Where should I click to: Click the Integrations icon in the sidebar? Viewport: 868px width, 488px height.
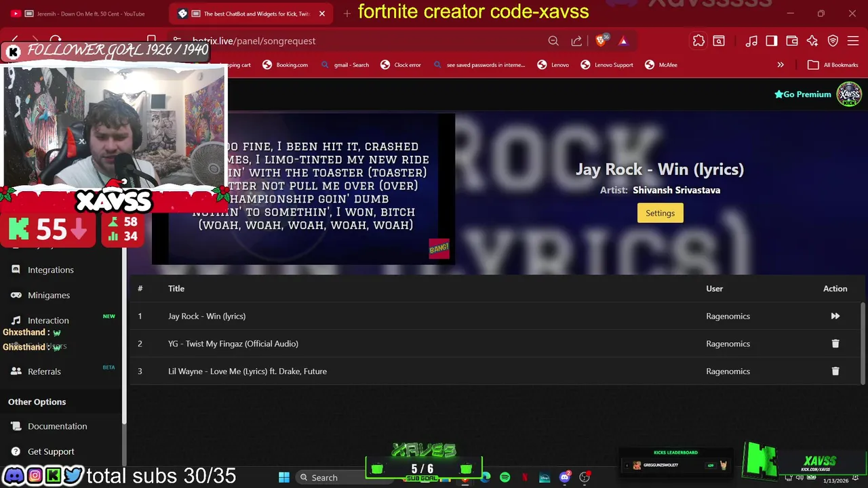pyautogui.click(x=16, y=270)
